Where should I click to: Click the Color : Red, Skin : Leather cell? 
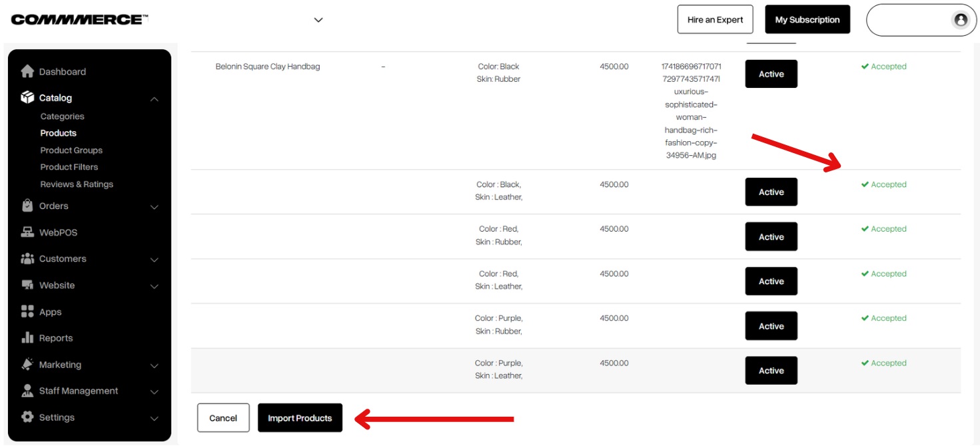tap(498, 280)
